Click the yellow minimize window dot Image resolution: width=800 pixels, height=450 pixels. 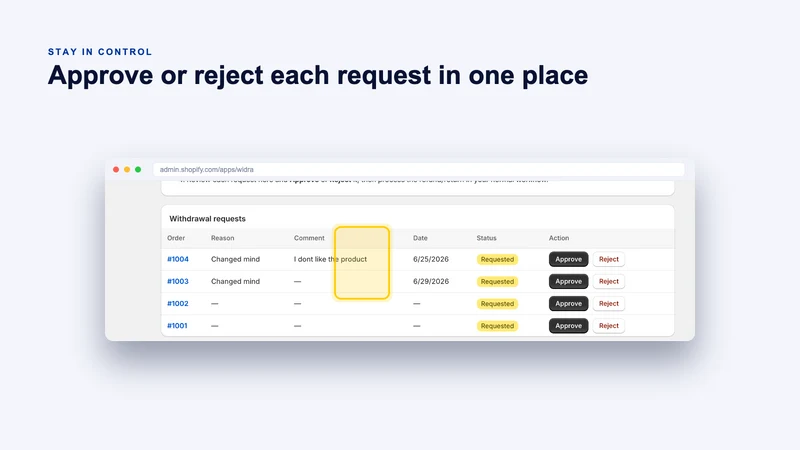127,169
